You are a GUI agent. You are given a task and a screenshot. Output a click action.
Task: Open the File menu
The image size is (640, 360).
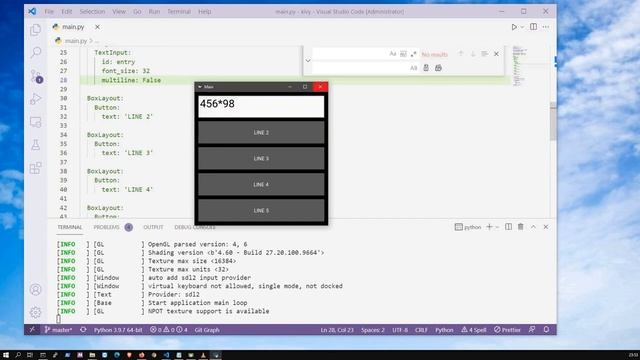point(49,11)
